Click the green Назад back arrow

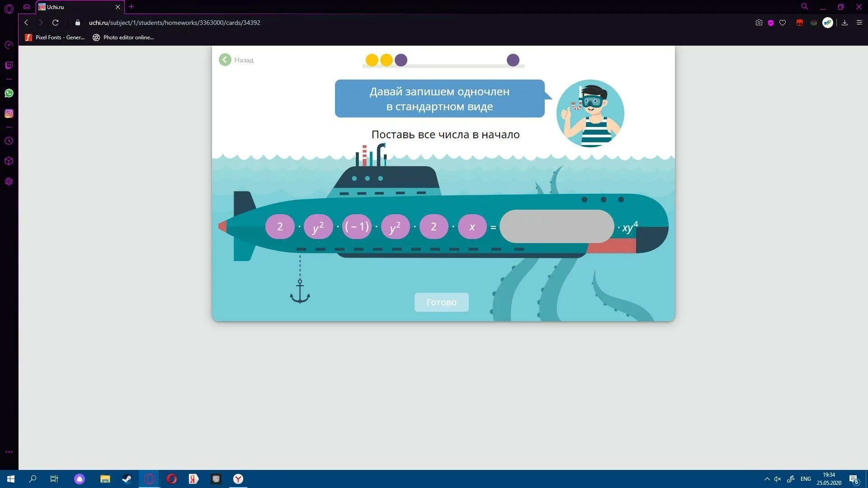click(225, 60)
